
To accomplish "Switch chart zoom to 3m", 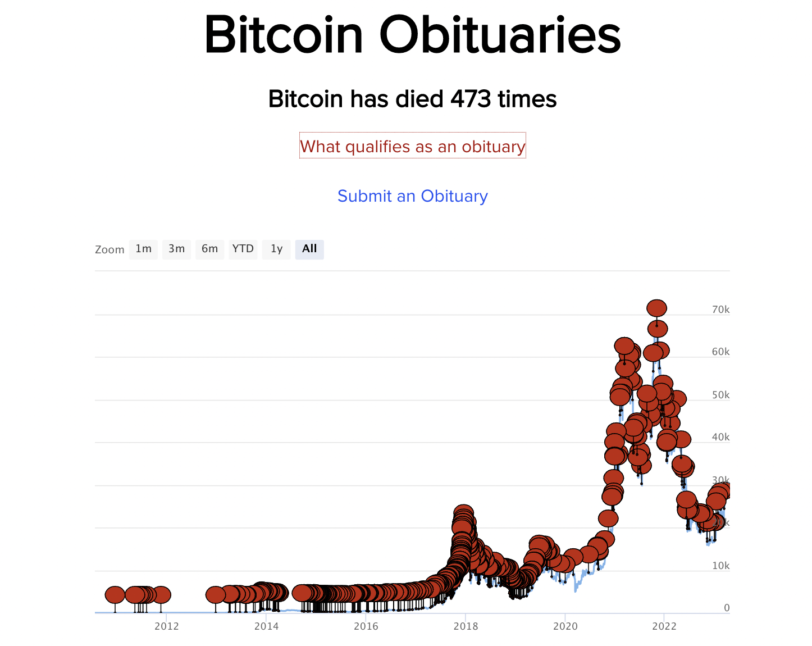I will 176,249.
